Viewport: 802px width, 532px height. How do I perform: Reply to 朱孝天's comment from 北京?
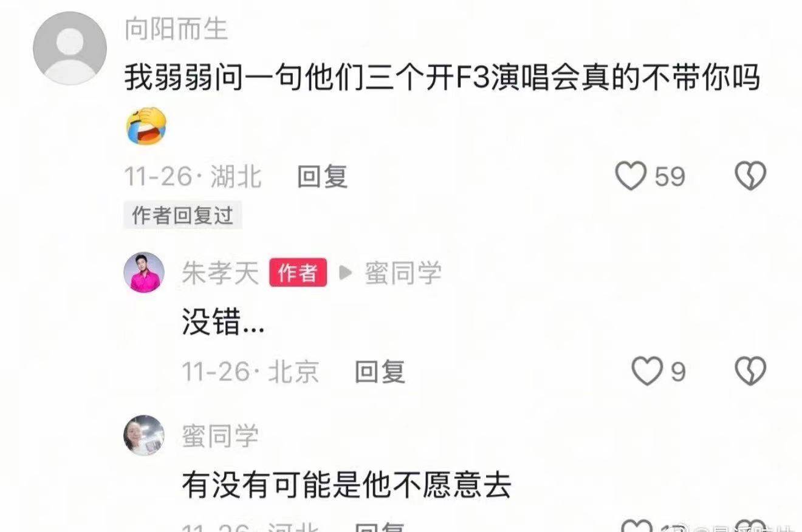click(x=380, y=371)
